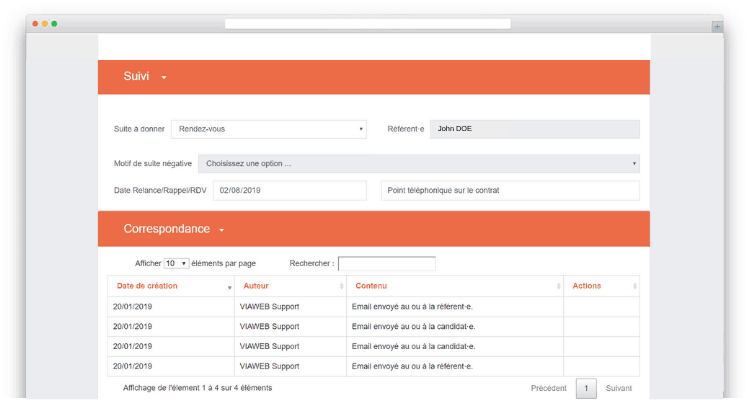
Task: Click the yellow minimize window button
Action: coord(44,23)
